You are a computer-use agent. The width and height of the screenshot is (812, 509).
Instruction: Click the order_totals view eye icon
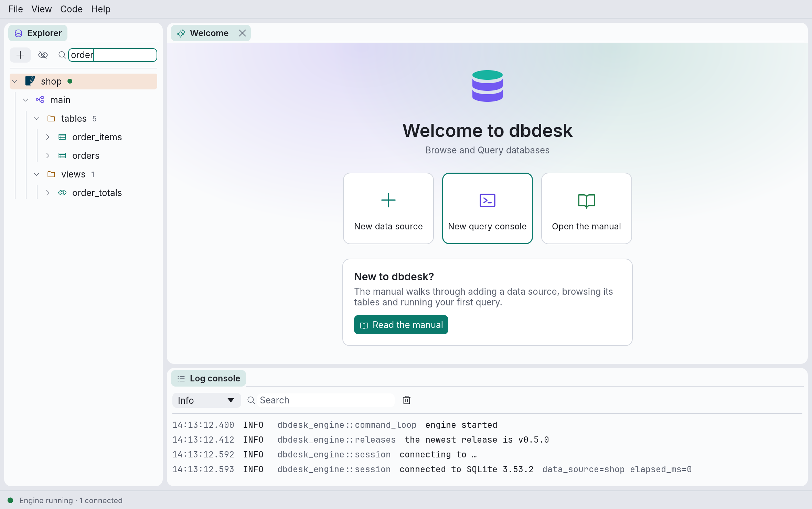pos(62,193)
